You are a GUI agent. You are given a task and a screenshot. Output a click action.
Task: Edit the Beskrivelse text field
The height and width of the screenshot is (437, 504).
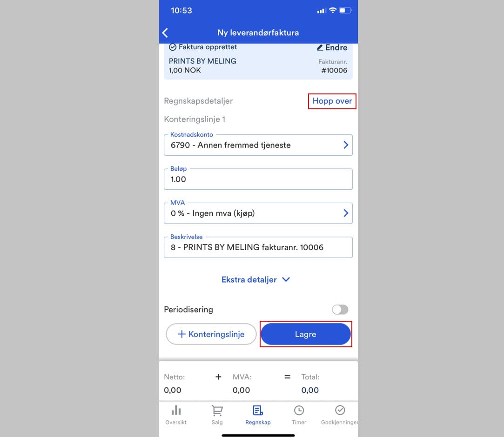tap(258, 247)
